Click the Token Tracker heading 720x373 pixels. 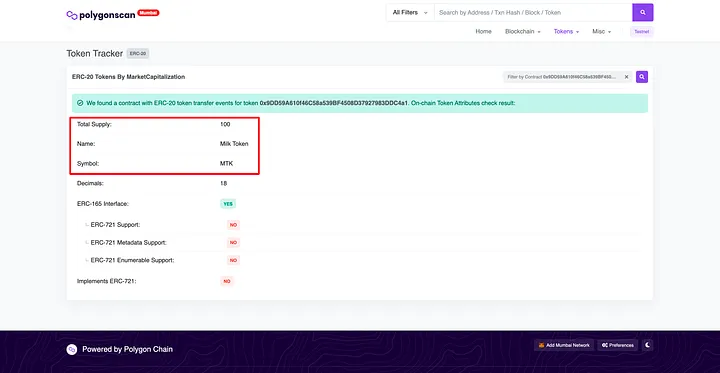95,54
